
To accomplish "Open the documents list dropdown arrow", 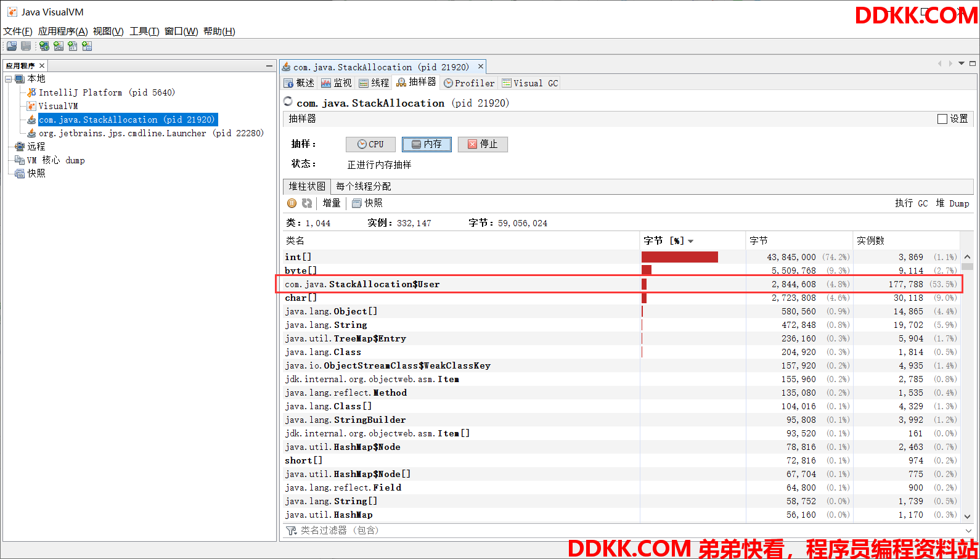I will point(962,63).
